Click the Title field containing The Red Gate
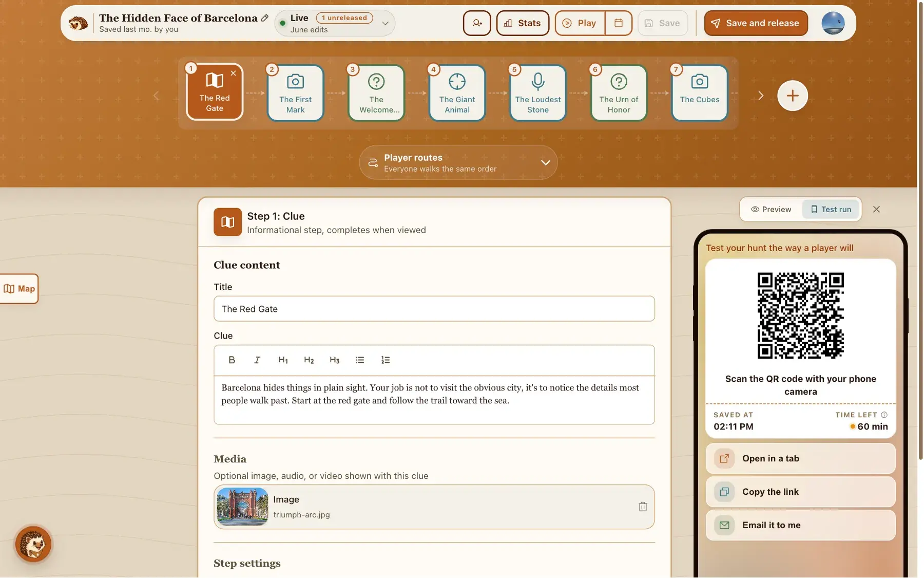Viewport: 924px width, 578px height. click(x=434, y=309)
